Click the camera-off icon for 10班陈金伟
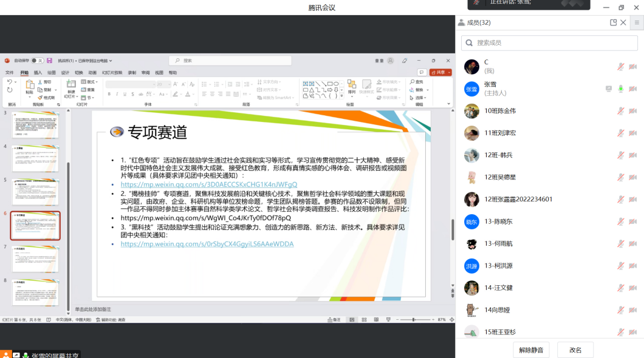This screenshot has width=644, height=358. [633, 111]
